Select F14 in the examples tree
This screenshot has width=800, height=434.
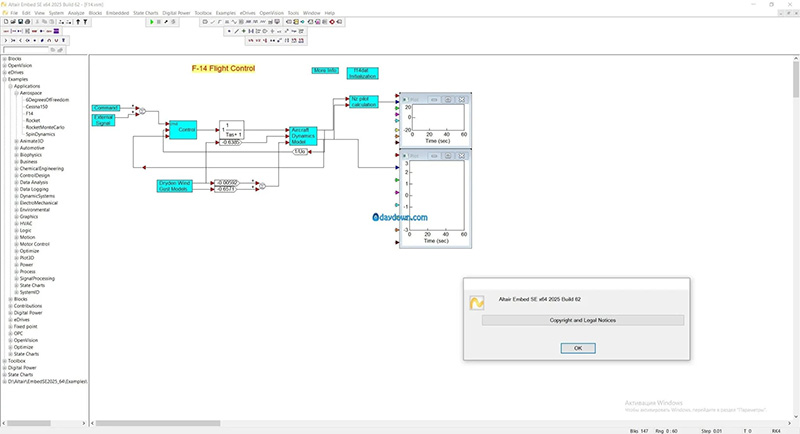point(30,114)
